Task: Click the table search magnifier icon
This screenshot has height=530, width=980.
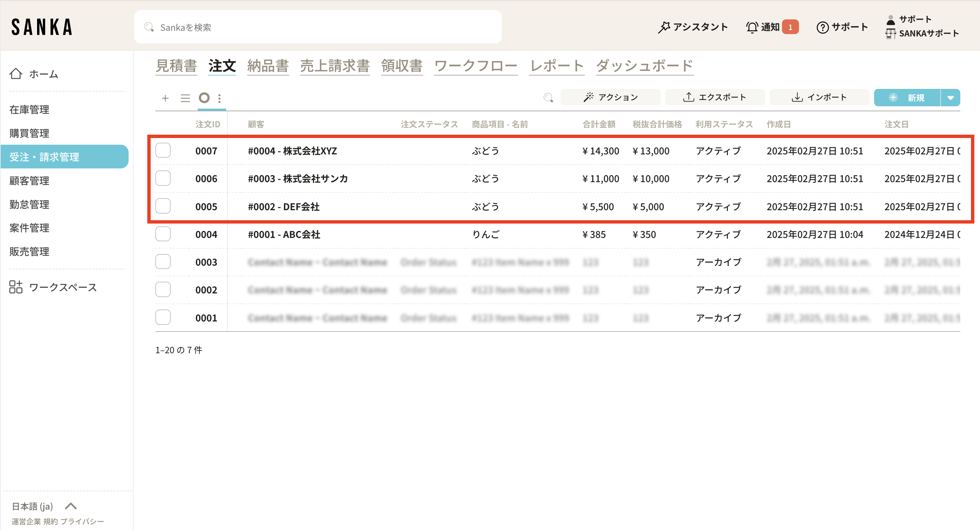Action: [548, 98]
